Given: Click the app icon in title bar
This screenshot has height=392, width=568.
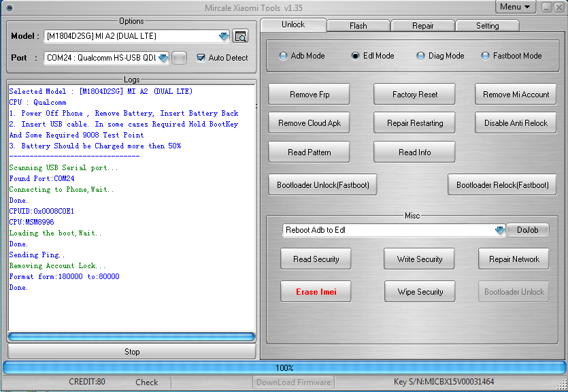Looking at the screenshot, I should 10,7.
